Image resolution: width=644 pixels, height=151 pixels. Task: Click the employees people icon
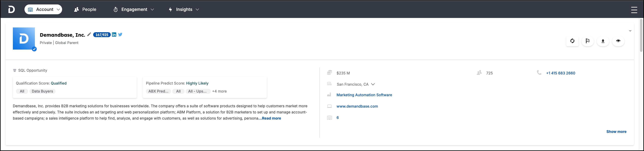click(x=479, y=73)
